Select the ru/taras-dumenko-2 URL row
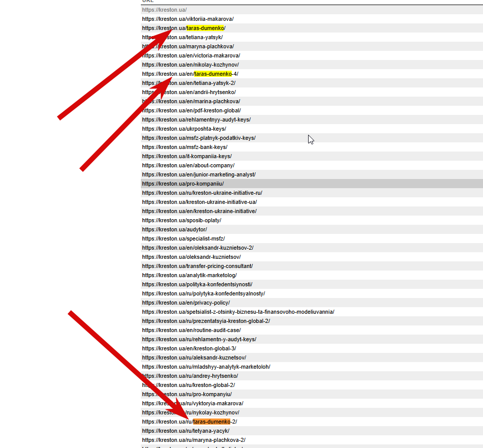 [x=312, y=422]
